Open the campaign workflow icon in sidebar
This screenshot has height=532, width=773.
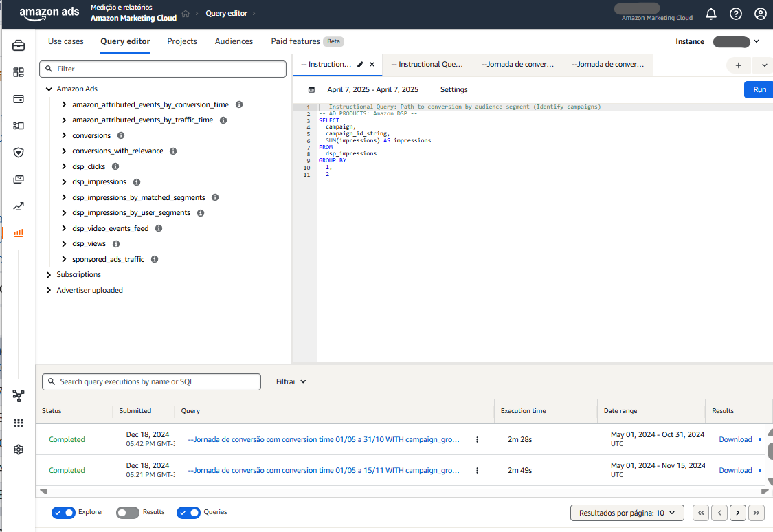point(19,126)
